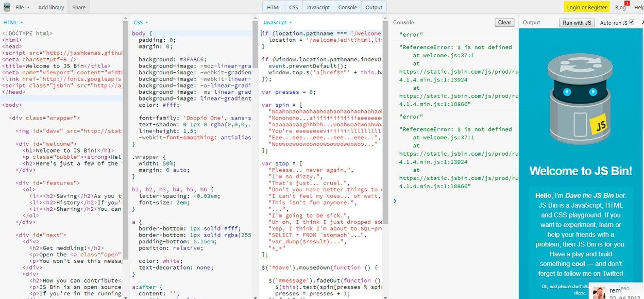Click the 'var spin = [' JavaScript line
This screenshot has width=644, height=299.
(282, 105)
